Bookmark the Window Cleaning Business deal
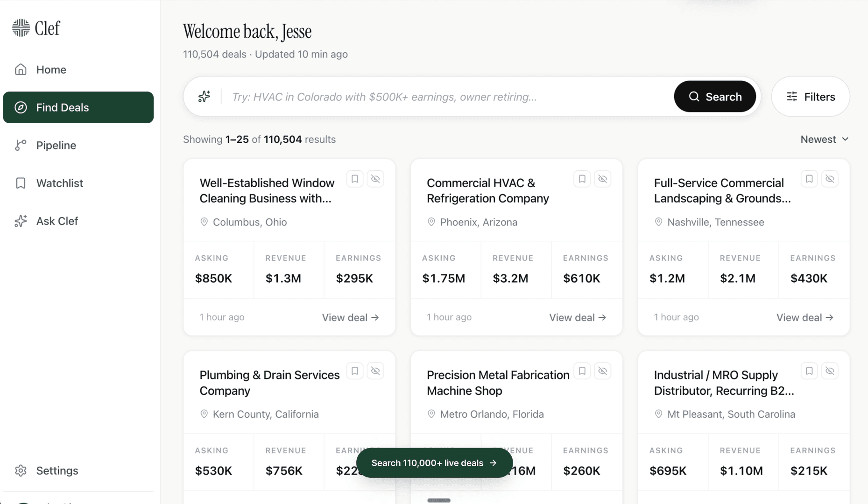868x504 pixels. pos(355,179)
